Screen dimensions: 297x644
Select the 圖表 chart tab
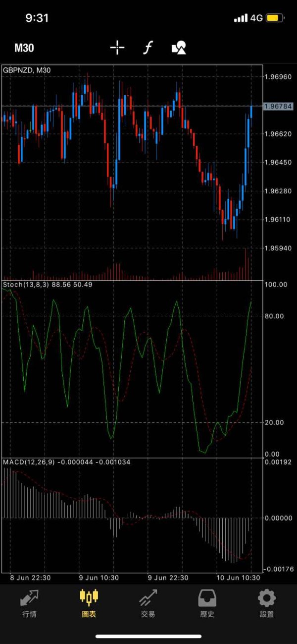pyautogui.click(x=89, y=604)
